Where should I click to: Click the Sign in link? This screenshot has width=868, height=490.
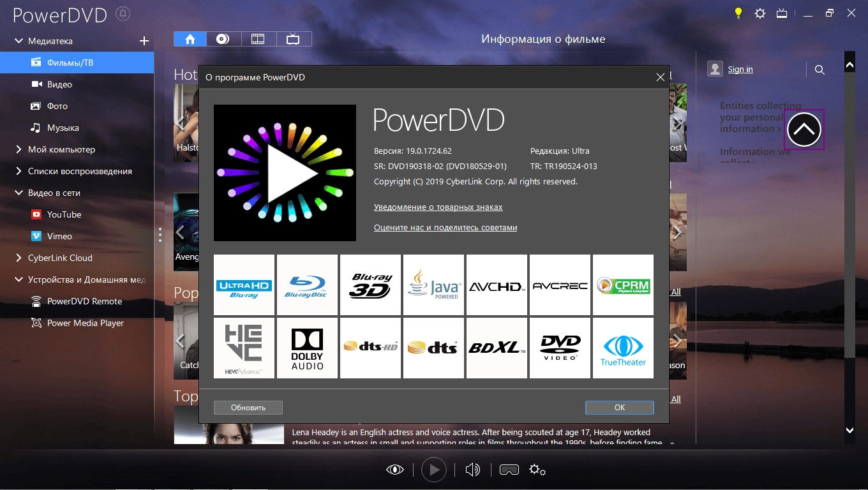pyautogui.click(x=740, y=69)
